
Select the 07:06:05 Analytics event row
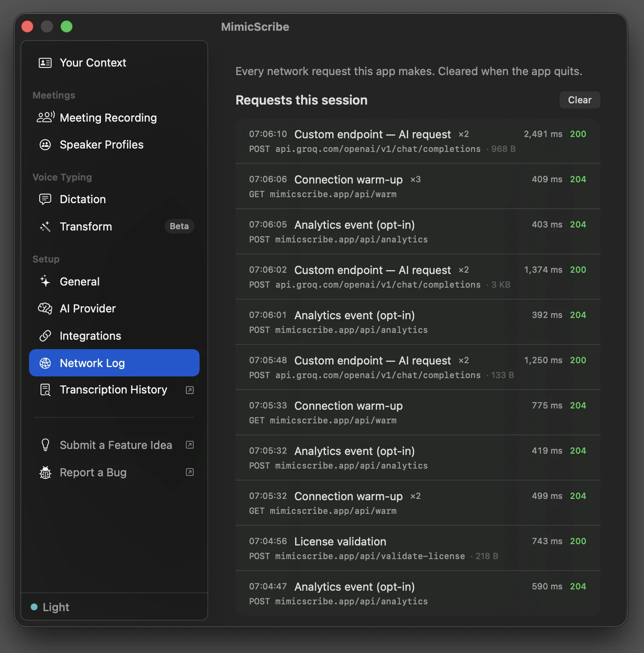pyautogui.click(x=418, y=232)
